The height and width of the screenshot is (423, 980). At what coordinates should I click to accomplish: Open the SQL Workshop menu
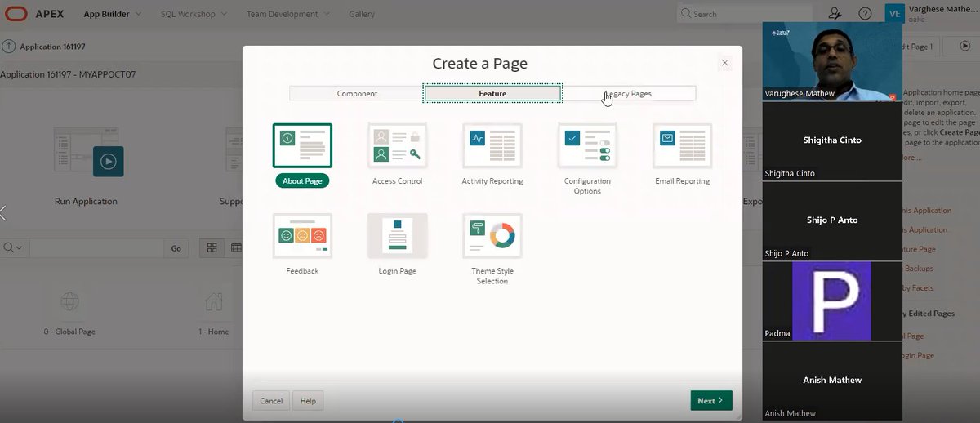(192, 14)
